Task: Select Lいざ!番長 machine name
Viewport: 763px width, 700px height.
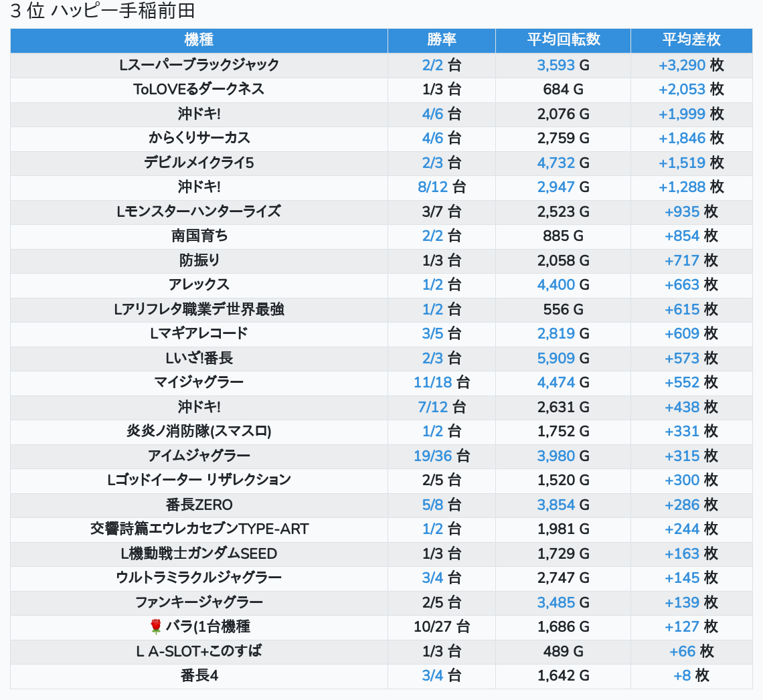Action: click(199, 358)
